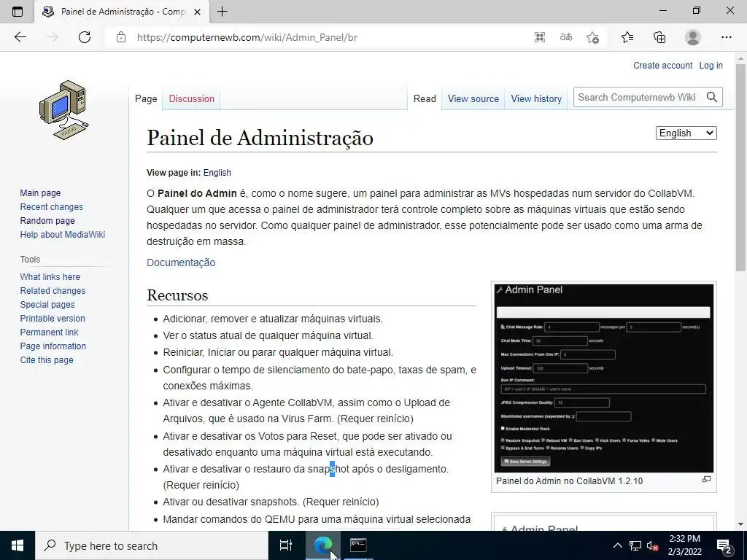Viewport: 747px width, 560px height.
Task: Open the network status tray icon
Action: (635, 545)
